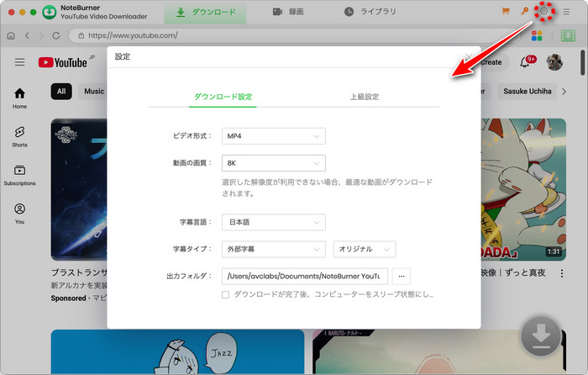Open the blue sponsored ad thumbnail
Viewport: 588px width, 375px height.
click(79, 189)
